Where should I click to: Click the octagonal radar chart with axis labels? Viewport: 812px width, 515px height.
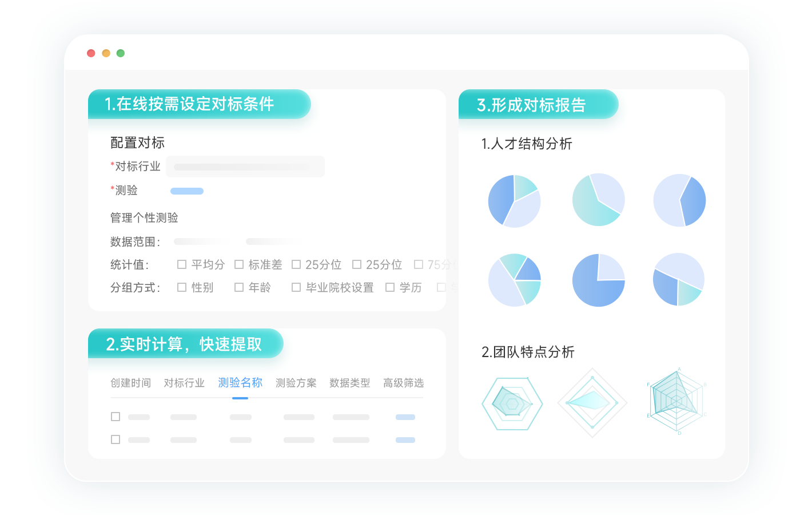click(x=677, y=401)
